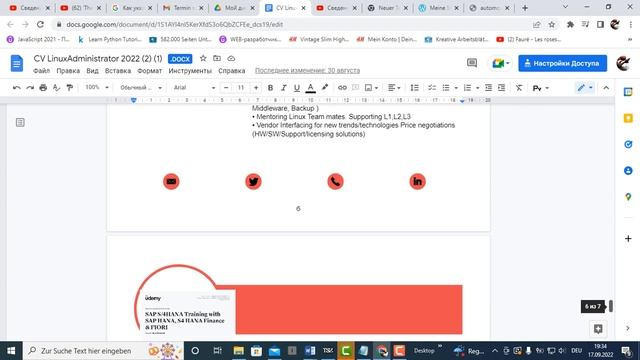Open numbered list style dropdown arrow
The width and height of the screenshot is (640, 360).
(x=478, y=88)
